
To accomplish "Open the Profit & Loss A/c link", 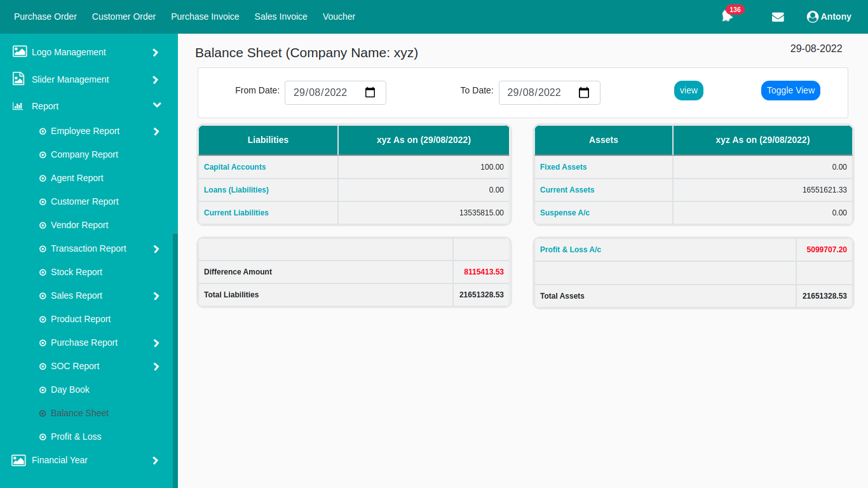I will tap(571, 250).
